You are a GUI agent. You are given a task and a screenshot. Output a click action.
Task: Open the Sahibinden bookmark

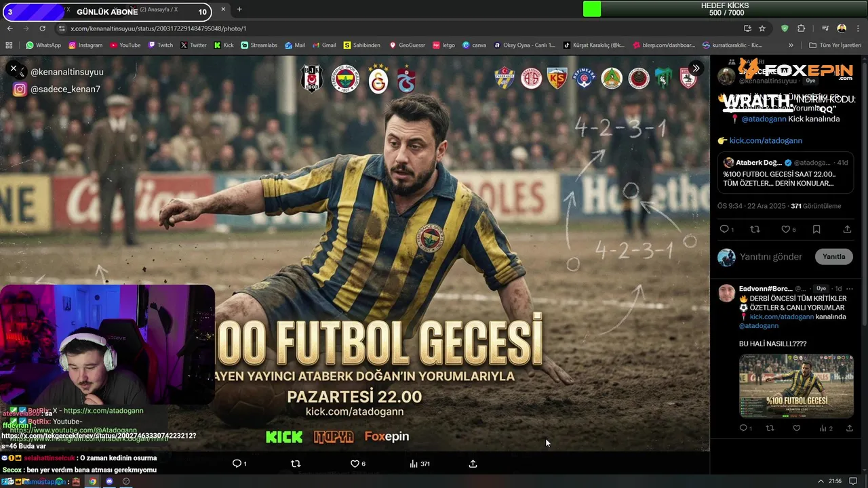coord(362,45)
